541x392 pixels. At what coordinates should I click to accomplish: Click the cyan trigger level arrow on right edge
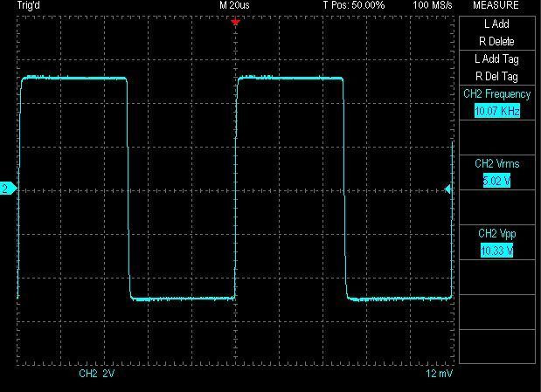point(447,189)
